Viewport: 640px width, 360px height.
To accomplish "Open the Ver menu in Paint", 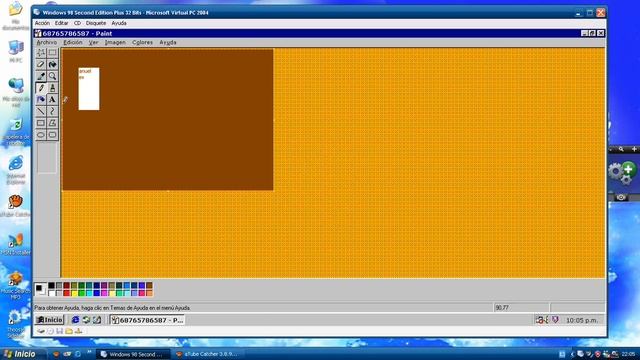I will tap(93, 42).
